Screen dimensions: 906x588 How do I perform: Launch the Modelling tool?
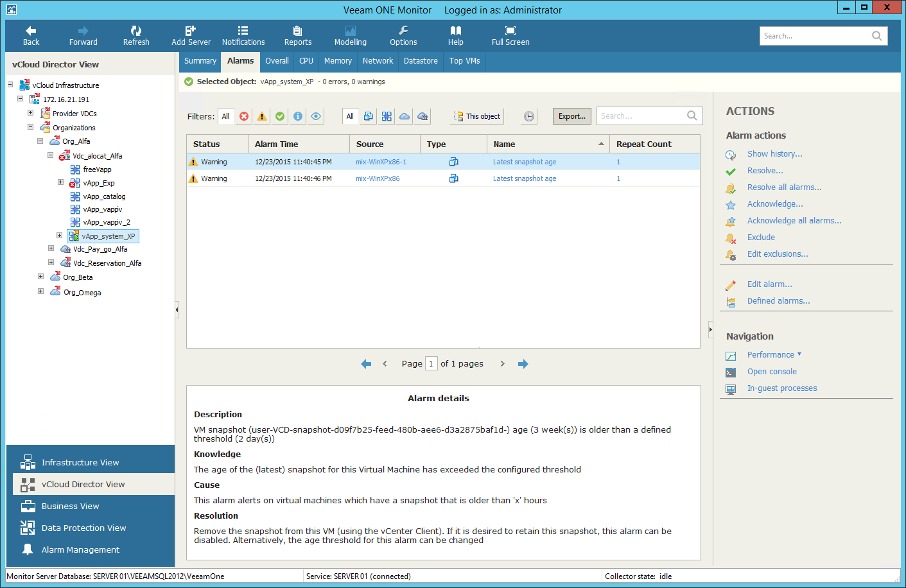click(x=351, y=36)
